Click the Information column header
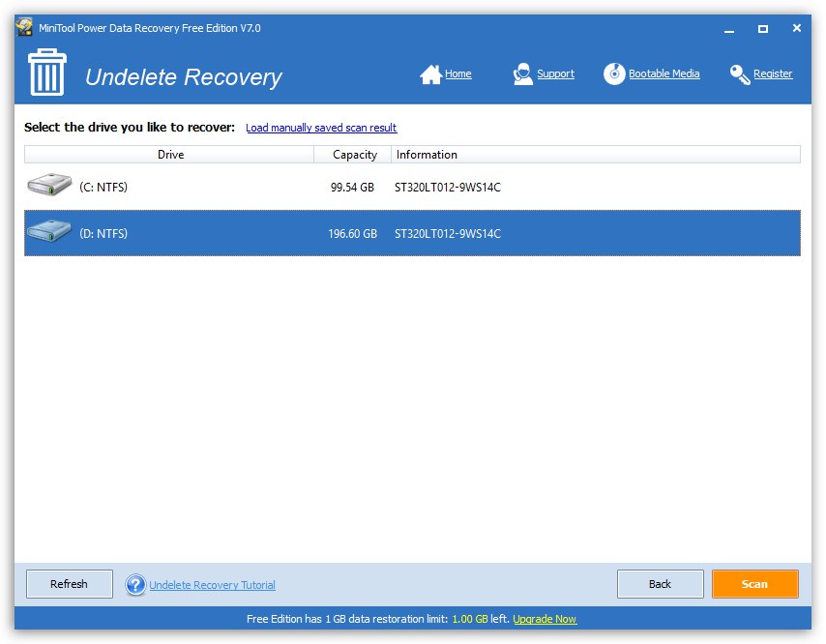The image size is (826, 644). [x=595, y=155]
